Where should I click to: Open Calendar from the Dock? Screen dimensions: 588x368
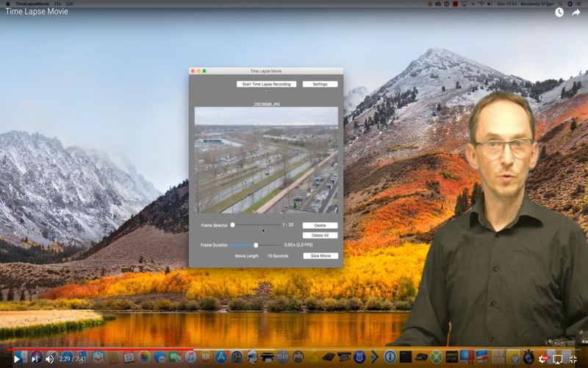(129, 357)
